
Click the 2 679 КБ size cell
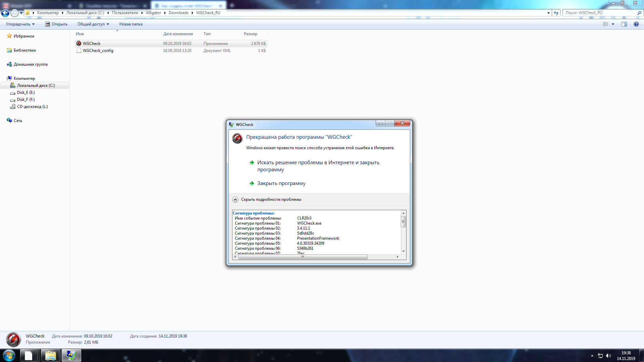(258, 44)
